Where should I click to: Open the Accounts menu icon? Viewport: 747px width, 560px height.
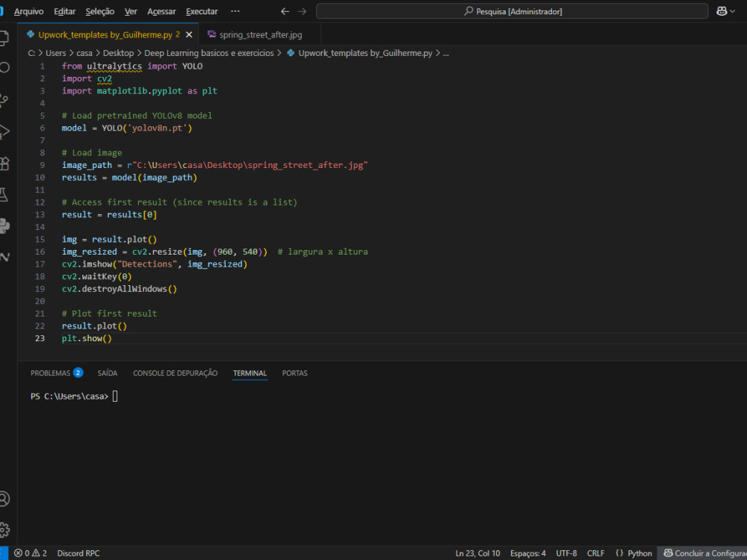click(4, 499)
